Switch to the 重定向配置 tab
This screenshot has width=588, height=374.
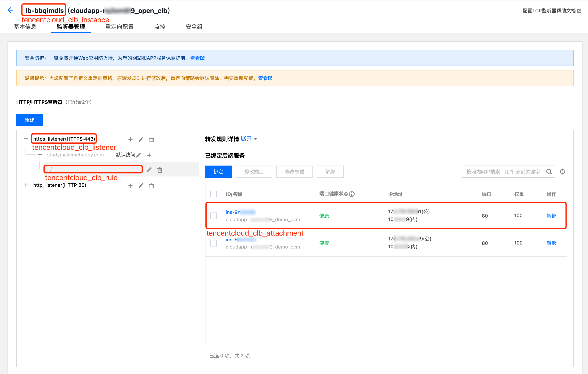(119, 27)
